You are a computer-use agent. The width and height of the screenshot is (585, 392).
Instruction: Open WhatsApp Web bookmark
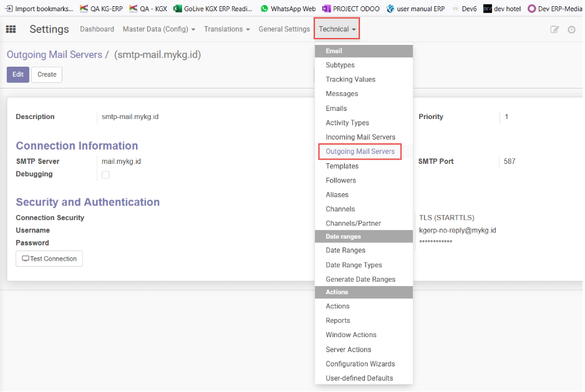tap(288, 9)
